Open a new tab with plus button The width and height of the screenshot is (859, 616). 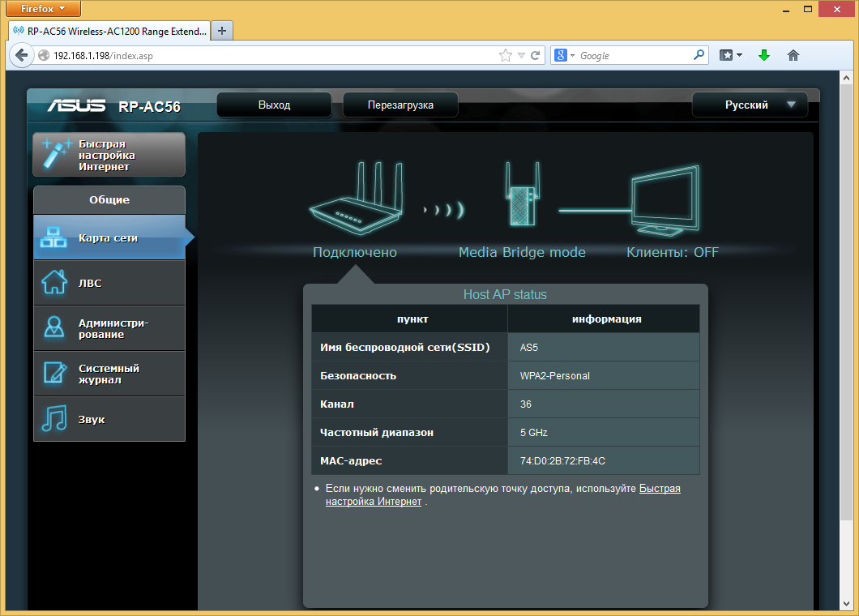222,31
